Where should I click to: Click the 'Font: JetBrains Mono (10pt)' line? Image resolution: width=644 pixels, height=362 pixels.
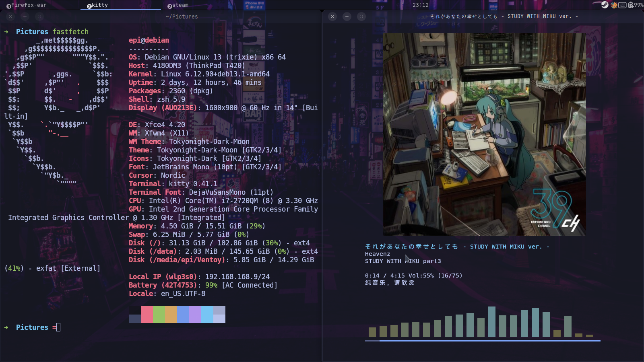(205, 167)
